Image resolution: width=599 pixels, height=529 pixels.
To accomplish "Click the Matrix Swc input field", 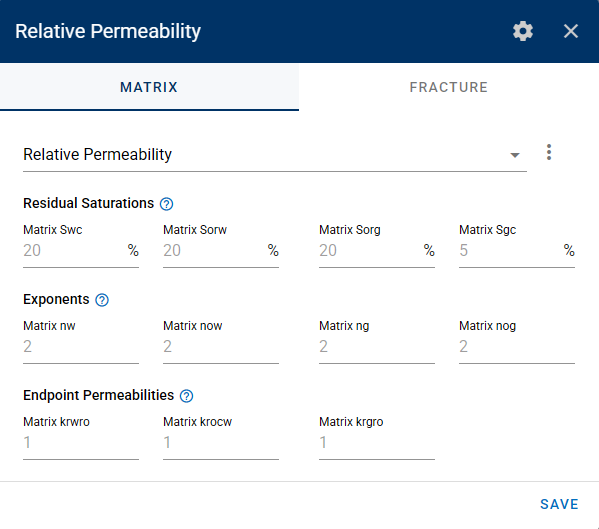I will tap(81, 251).
